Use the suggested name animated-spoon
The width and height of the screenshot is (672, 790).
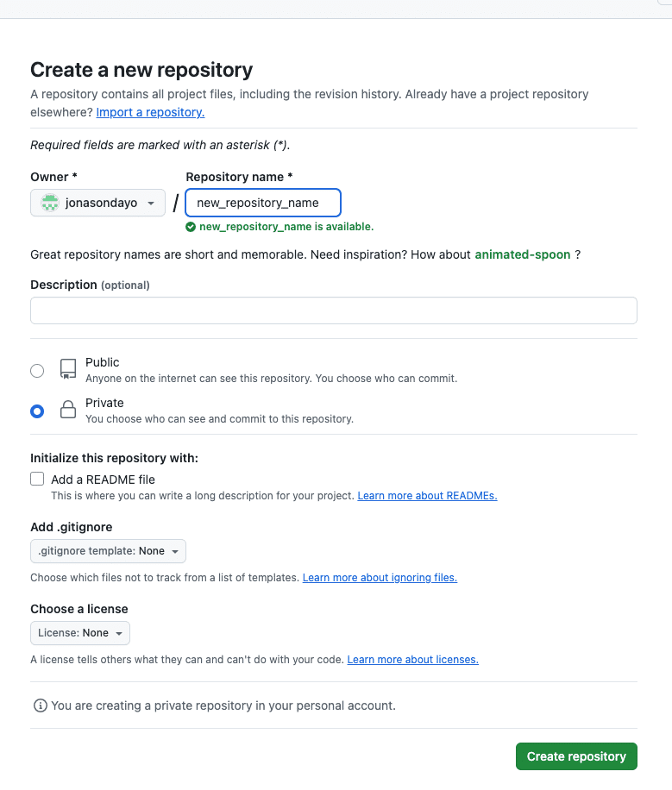tap(522, 254)
